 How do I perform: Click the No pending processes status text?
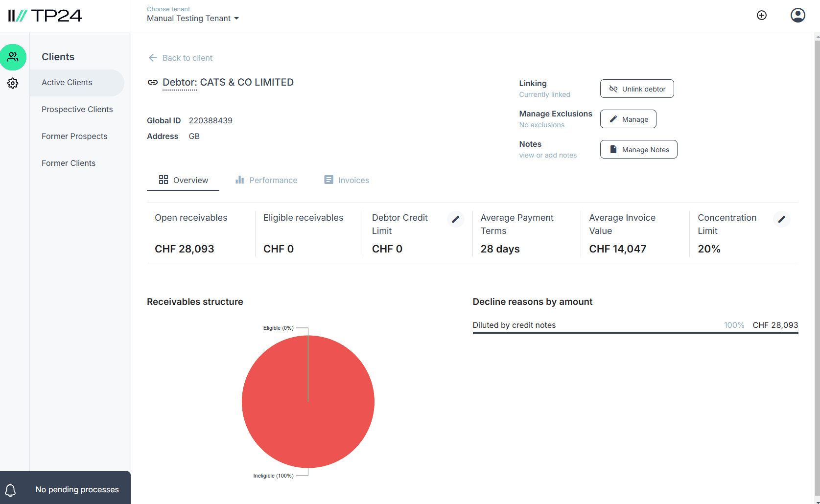(x=77, y=489)
